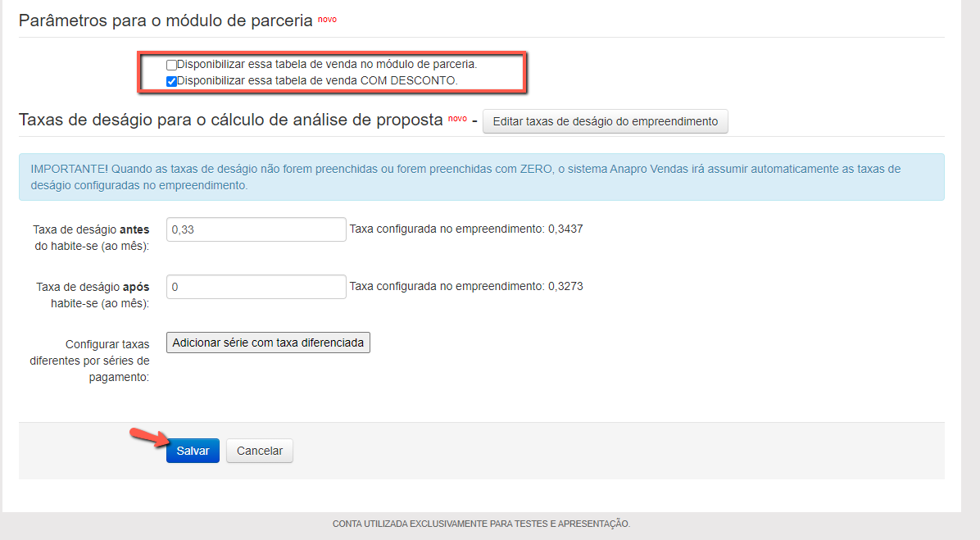Click the 'novo' badge beside Parâmetros heading

coord(327,19)
